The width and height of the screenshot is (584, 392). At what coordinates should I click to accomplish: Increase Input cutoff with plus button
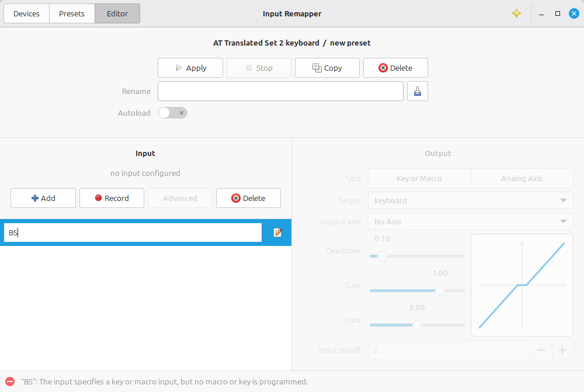562,350
